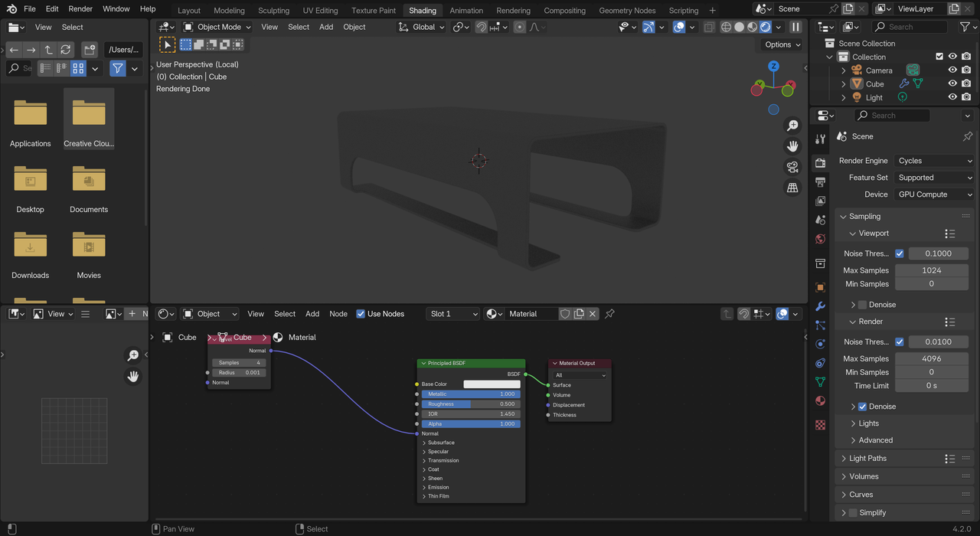Open the Object Mode dropdown
Viewport: 980px width, 536px height.
click(x=217, y=27)
